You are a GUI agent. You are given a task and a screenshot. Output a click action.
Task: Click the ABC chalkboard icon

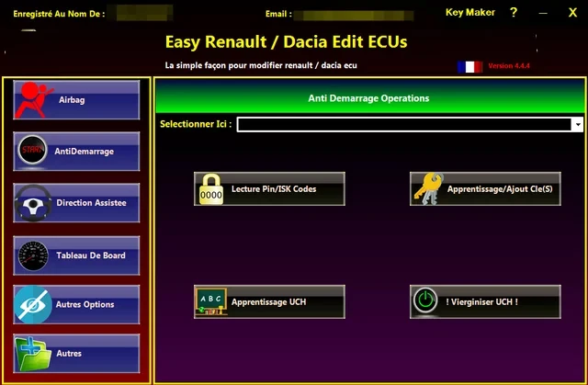click(211, 301)
